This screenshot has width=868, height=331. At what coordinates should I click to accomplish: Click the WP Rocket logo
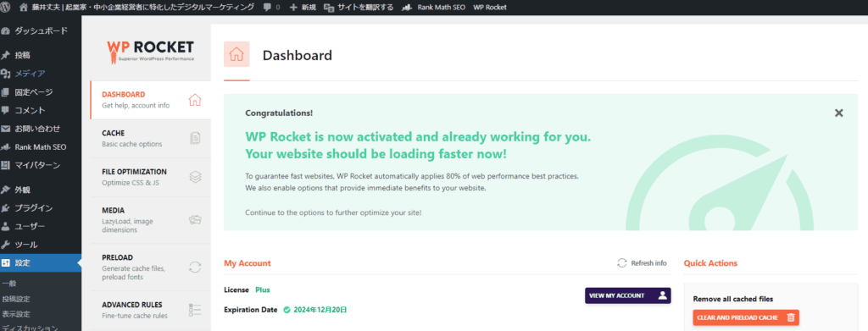(150, 51)
